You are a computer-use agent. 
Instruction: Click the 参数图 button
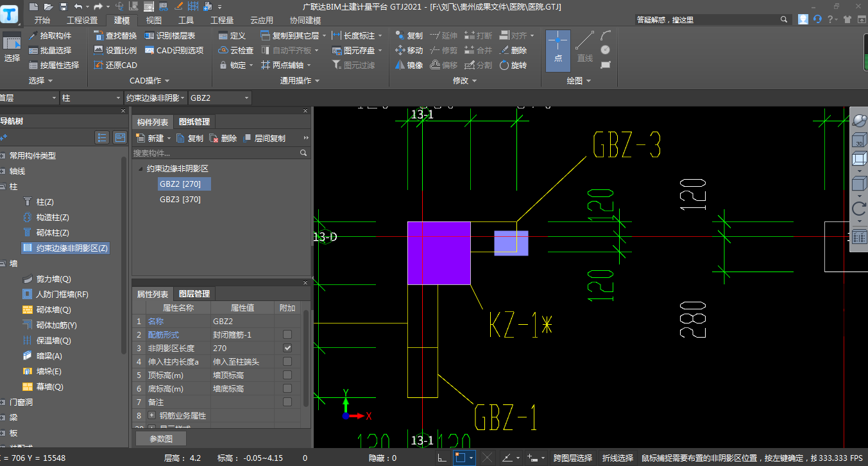point(160,439)
